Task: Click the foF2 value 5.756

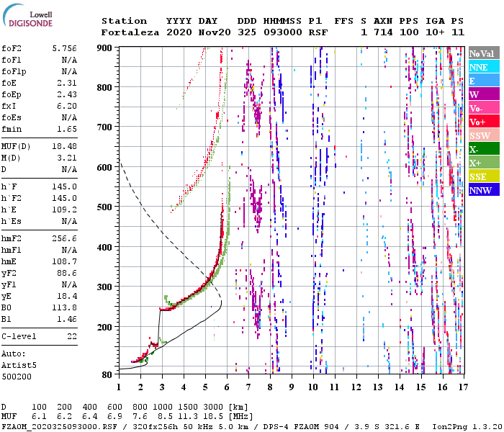Action: (x=64, y=48)
